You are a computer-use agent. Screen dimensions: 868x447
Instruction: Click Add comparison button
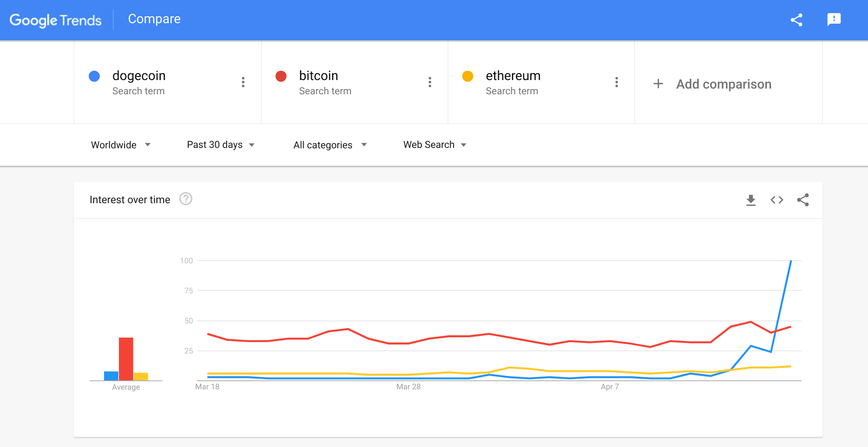click(x=713, y=84)
